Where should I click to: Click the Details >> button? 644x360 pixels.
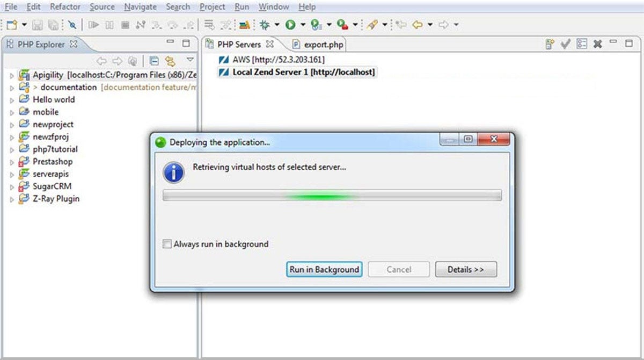pyautogui.click(x=466, y=270)
